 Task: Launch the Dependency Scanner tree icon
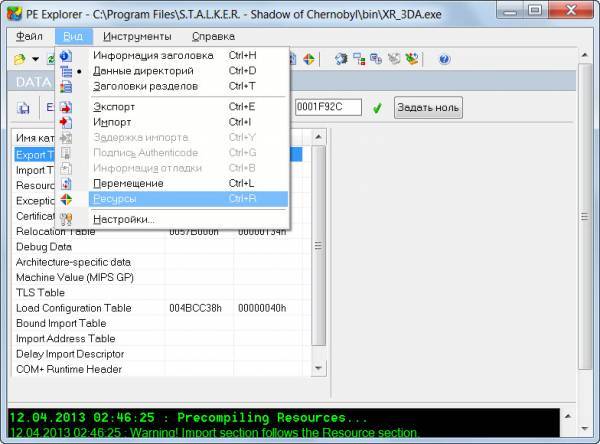point(359,59)
